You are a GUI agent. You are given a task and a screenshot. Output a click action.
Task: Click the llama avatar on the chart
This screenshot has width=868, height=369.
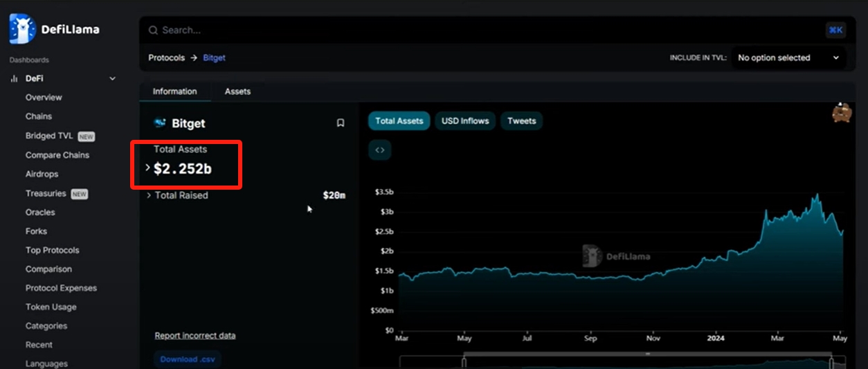842,113
